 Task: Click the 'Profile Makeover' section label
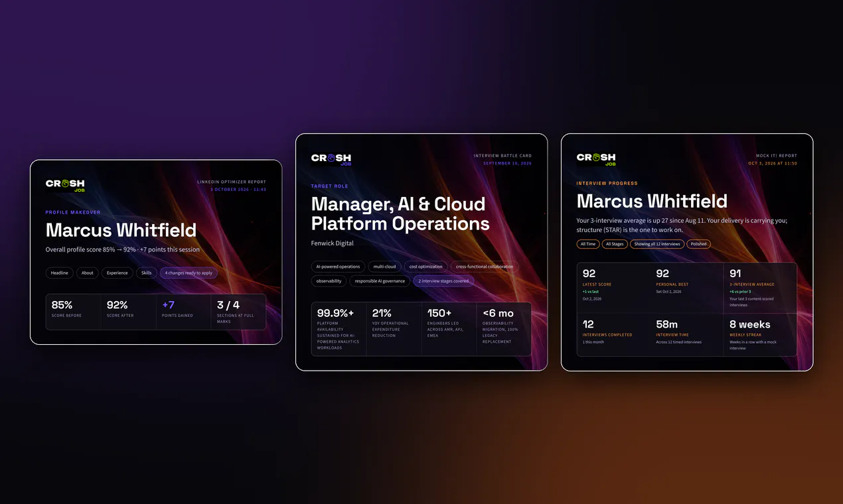[x=73, y=213]
